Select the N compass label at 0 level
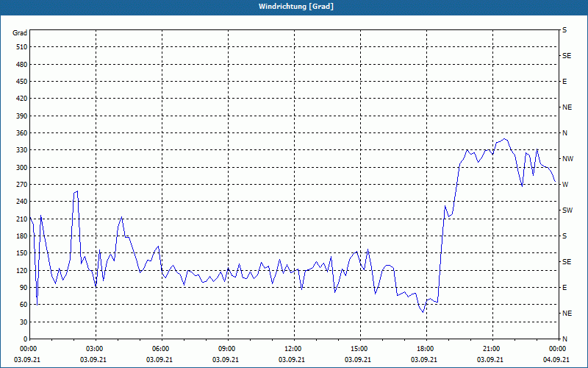This screenshot has width=588, height=368. click(564, 339)
